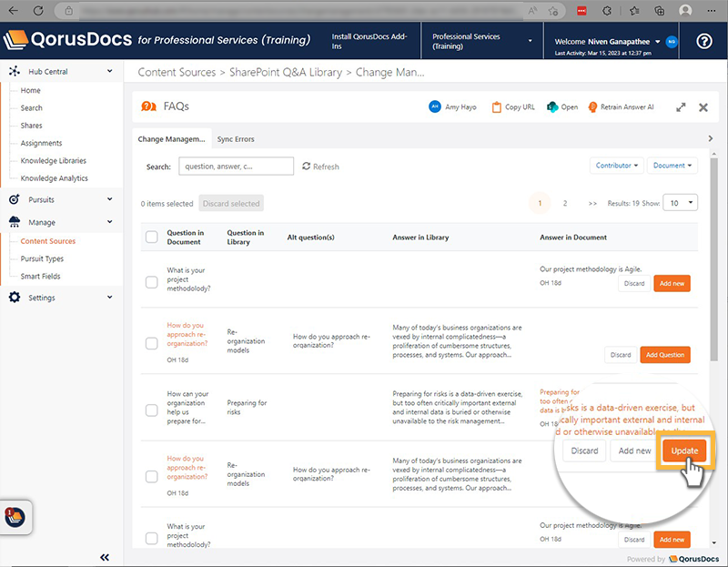Click the Discard selected button

(231, 203)
